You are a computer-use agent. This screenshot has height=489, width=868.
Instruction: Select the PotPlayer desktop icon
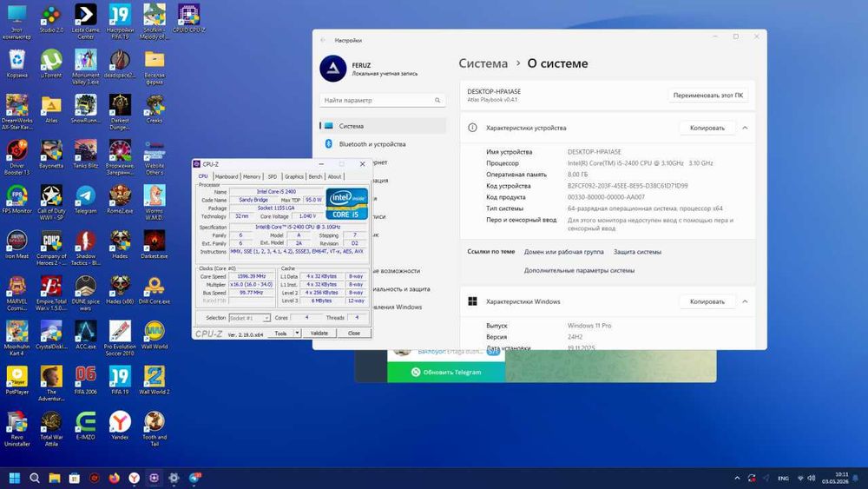tap(17, 380)
